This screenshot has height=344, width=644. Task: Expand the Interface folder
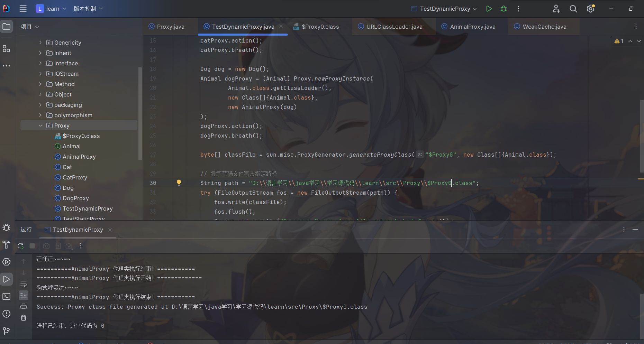pyautogui.click(x=40, y=63)
